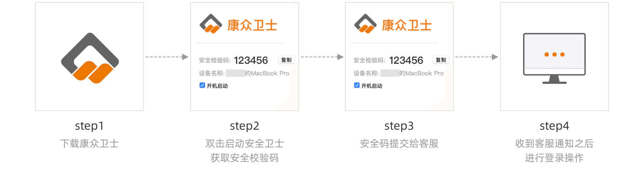Click the arrow between step1 and step2
Image resolution: width=644 pixels, height=182 pixels.
[x=167, y=57]
